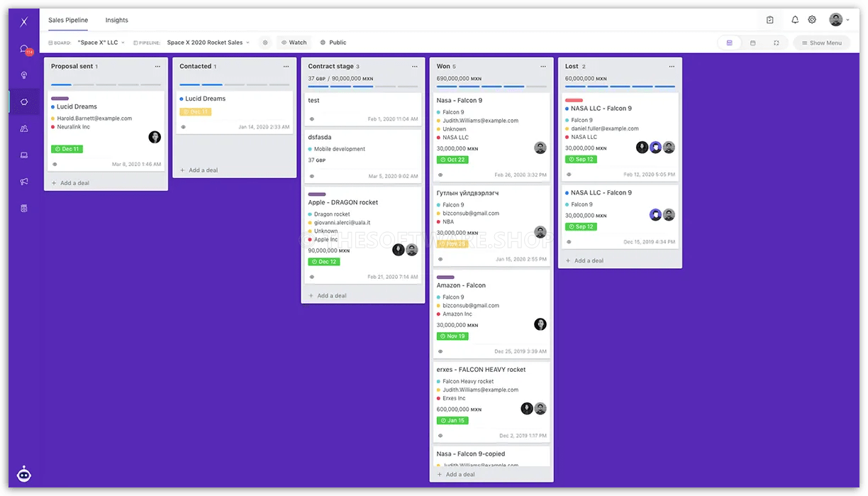The image size is (868, 496).
Task: Open the robot assistant icon at the sidebar bottom
Action: (x=24, y=474)
